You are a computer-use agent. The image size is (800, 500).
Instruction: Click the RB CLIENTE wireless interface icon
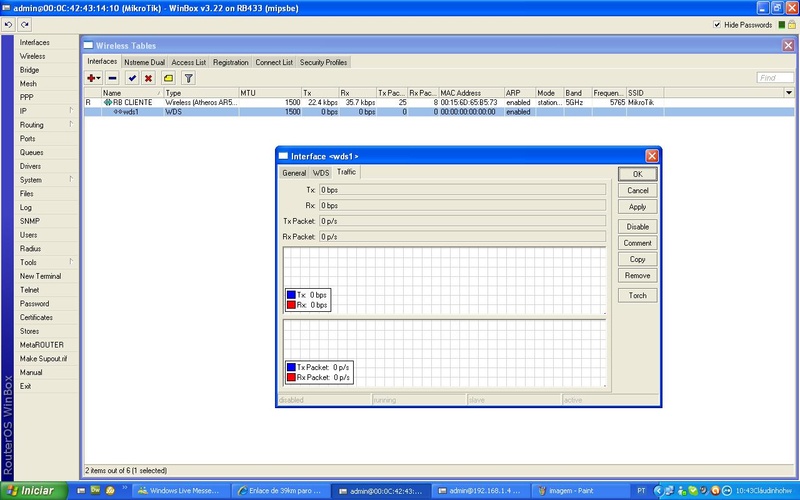coord(108,102)
